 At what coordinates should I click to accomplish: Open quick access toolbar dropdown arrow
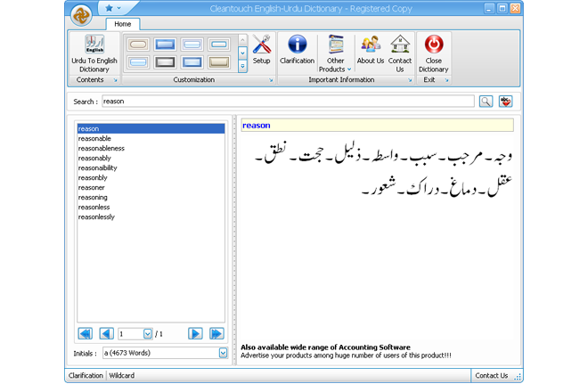(x=119, y=8)
